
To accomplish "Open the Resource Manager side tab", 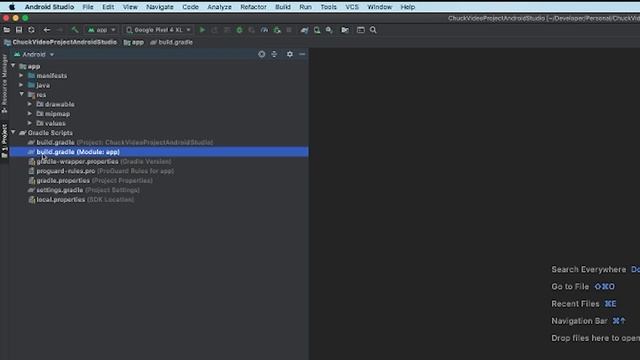I will (x=4, y=83).
